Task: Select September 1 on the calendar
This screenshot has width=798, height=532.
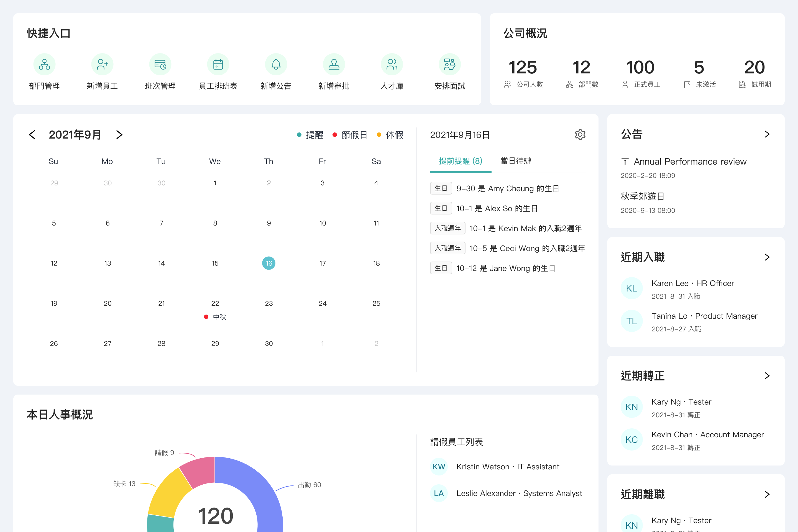Action: [215, 183]
